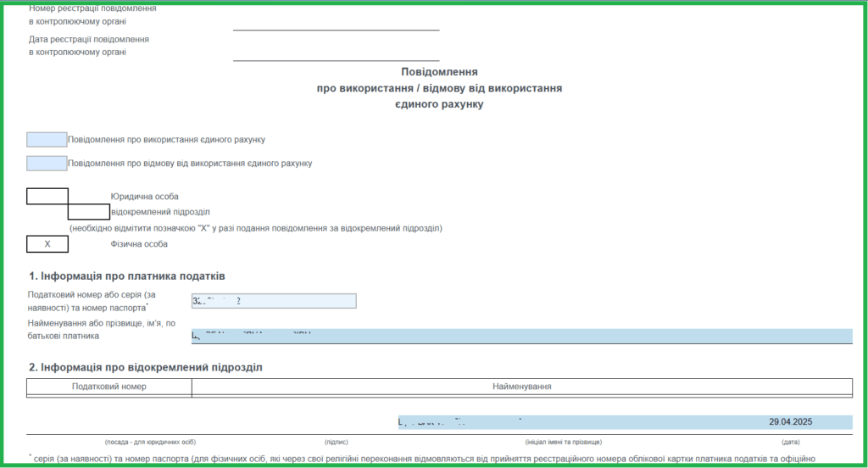This screenshot has height=468, width=868.
Task: Select the title line "єдиного рахунку"
Action: click(x=440, y=104)
